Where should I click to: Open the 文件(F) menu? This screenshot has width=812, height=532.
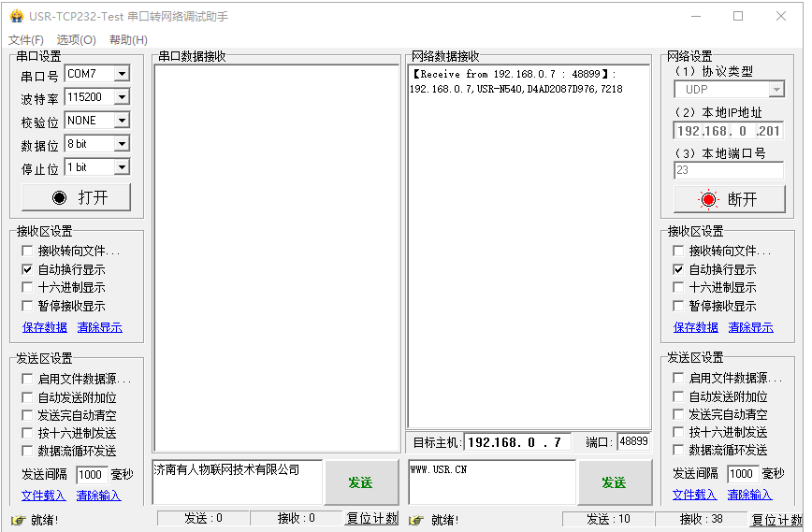[x=26, y=40]
